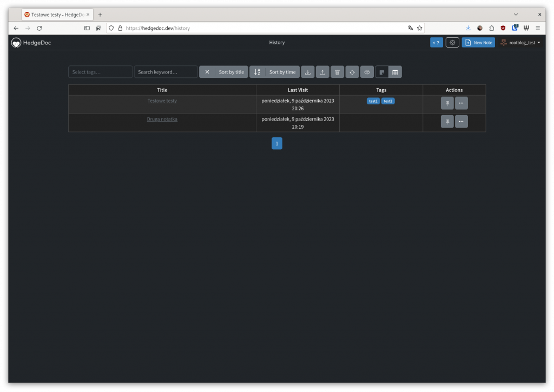Open the rootblog_test user dropdown

click(520, 43)
